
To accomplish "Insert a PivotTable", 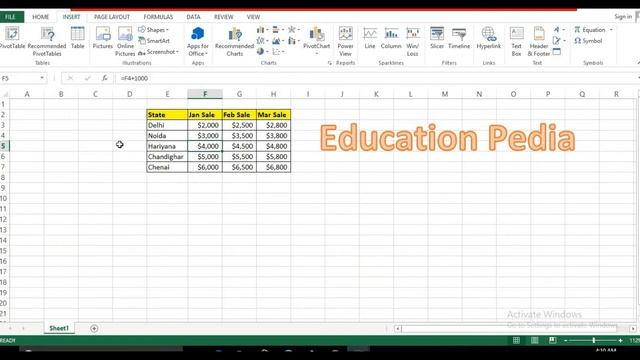I will click(x=12, y=38).
